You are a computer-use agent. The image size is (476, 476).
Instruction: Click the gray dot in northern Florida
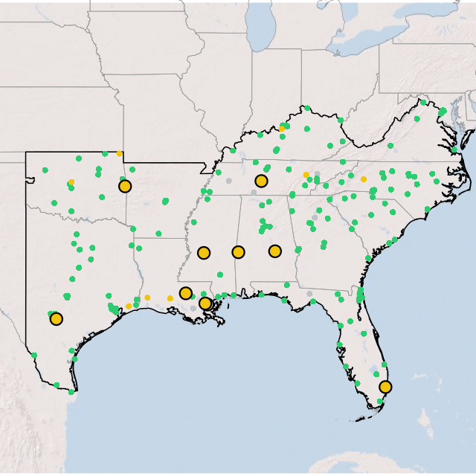(309, 294)
